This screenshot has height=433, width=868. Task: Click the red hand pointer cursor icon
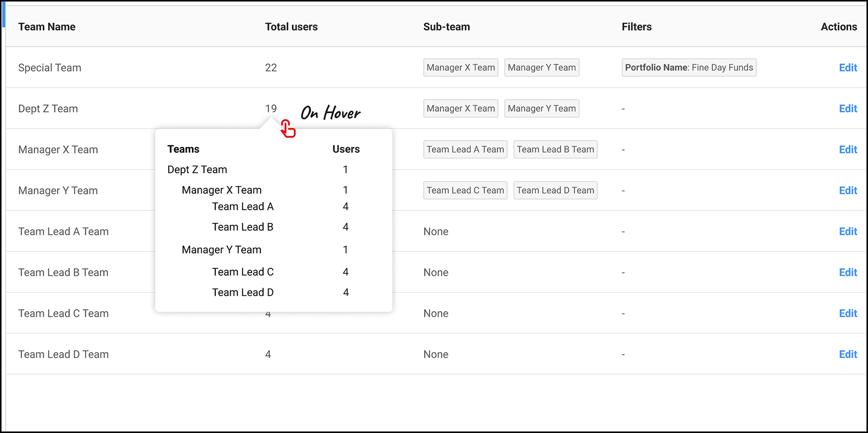pyautogui.click(x=288, y=128)
